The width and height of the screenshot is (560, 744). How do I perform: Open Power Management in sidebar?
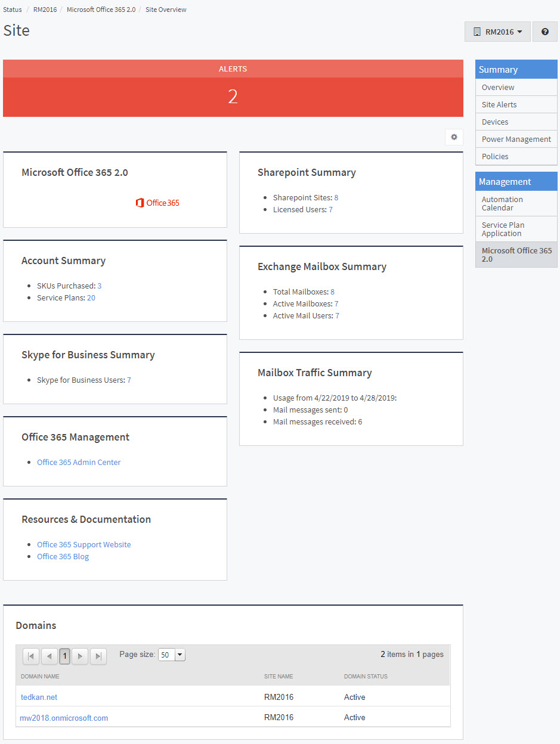click(516, 139)
